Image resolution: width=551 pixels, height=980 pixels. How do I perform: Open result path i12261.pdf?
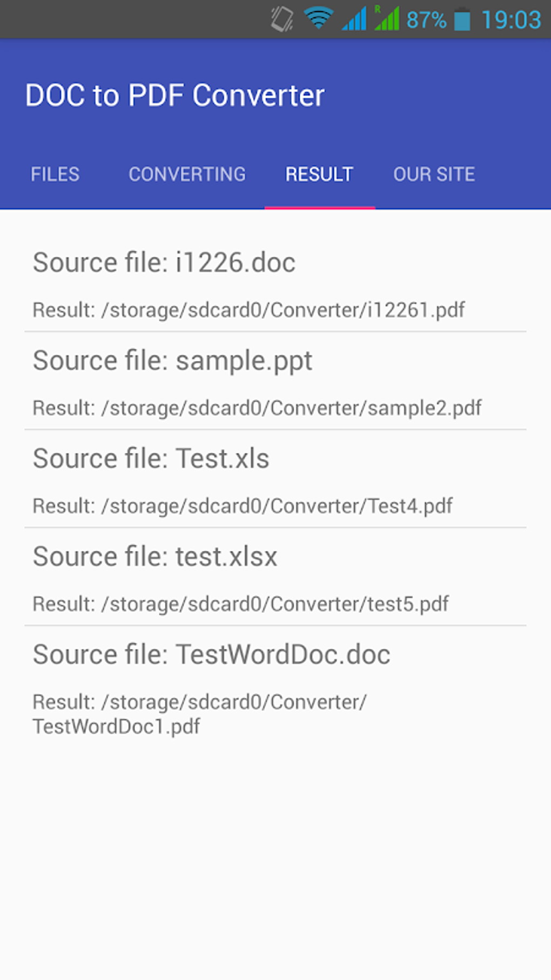click(x=248, y=310)
